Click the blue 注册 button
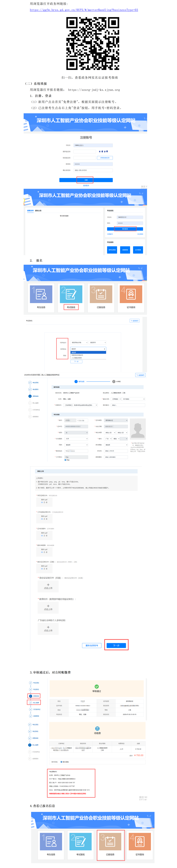 coord(86,180)
